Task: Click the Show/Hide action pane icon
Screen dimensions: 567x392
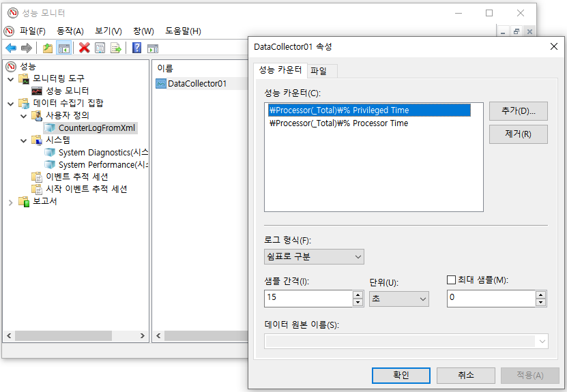Action: click(153, 48)
